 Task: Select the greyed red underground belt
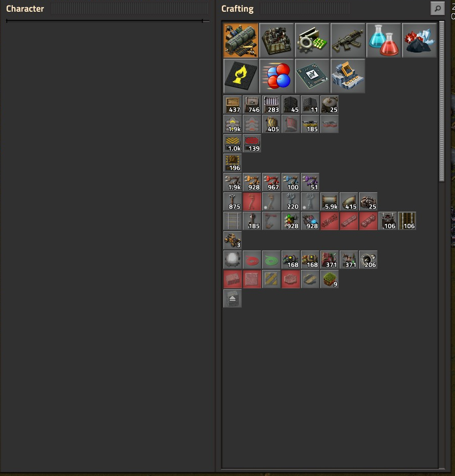point(291,124)
